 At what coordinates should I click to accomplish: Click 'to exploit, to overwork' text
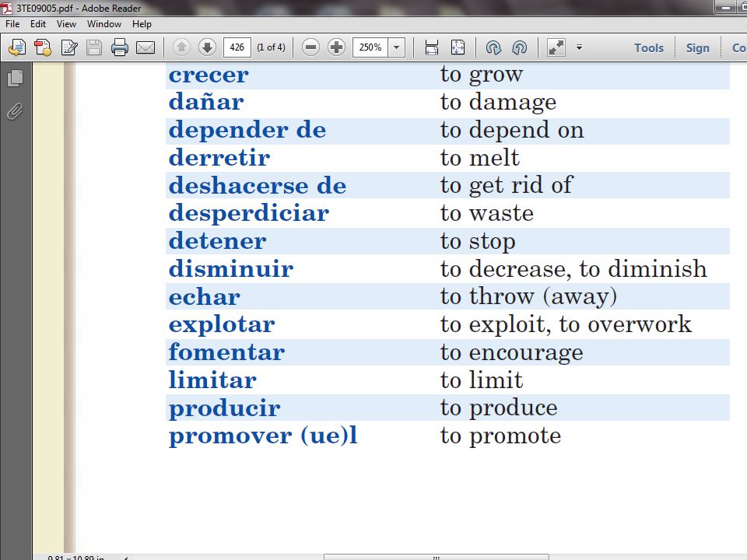click(x=566, y=325)
